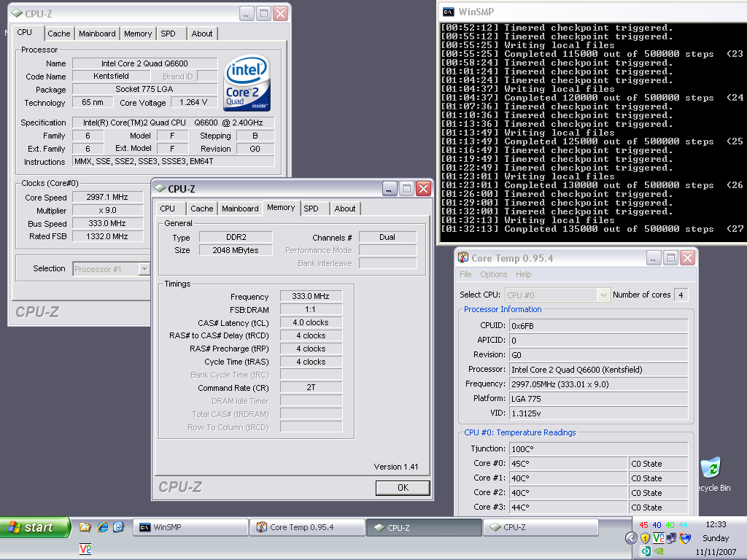This screenshot has width=747, height=560.
Task: Click the Rated FSB value '1332.0 MHz'
Action: click(108, 236)
